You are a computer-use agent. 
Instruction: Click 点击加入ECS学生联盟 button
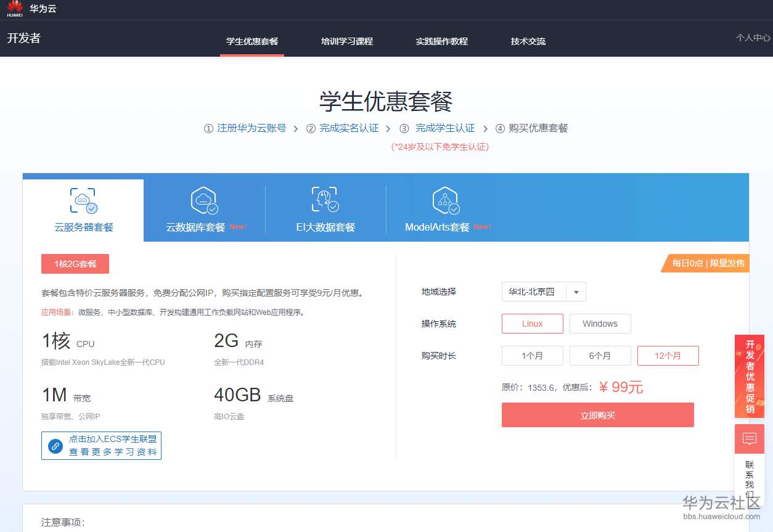[101, 446]
